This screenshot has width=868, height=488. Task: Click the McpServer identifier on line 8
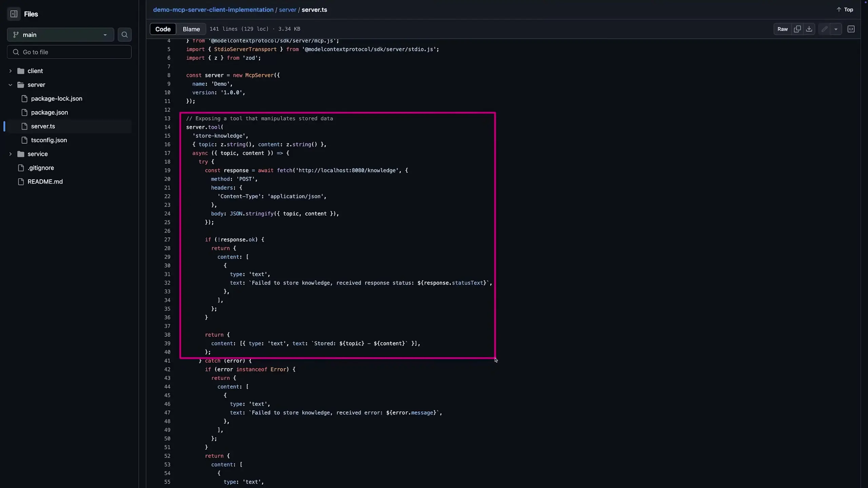[x=259, y=75]
